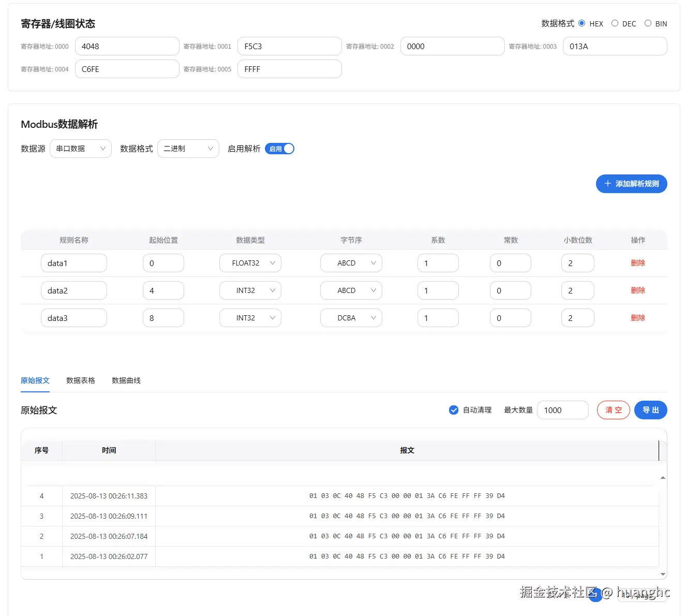Click the 报文 column header
The image size is (686, 616).
click(x=407, y=450)
